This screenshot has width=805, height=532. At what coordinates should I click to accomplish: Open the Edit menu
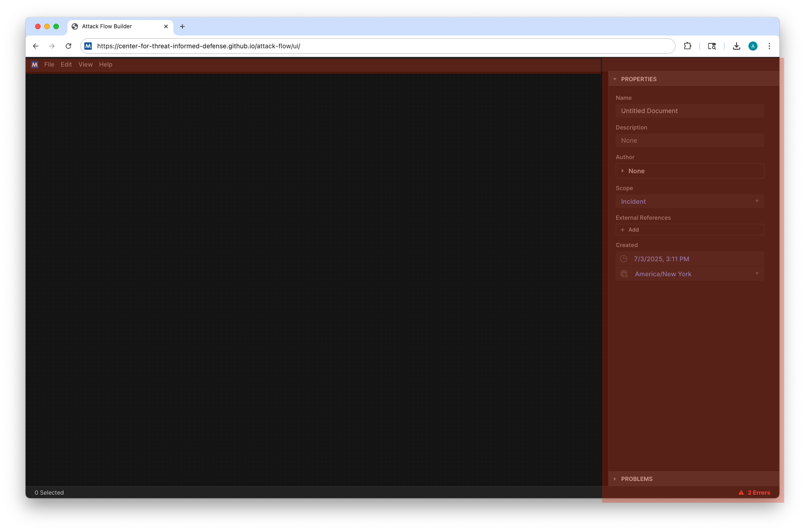click(66, 65)
